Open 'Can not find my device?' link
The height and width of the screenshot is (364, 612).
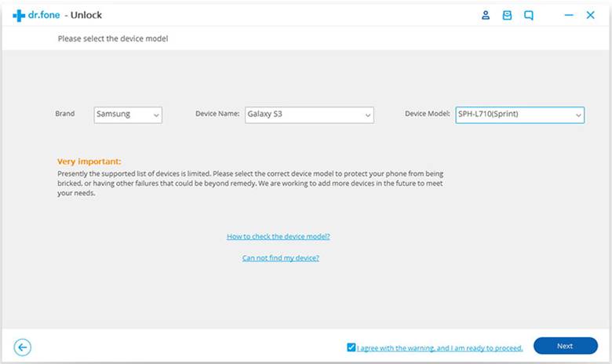click(x=280, y=257)
